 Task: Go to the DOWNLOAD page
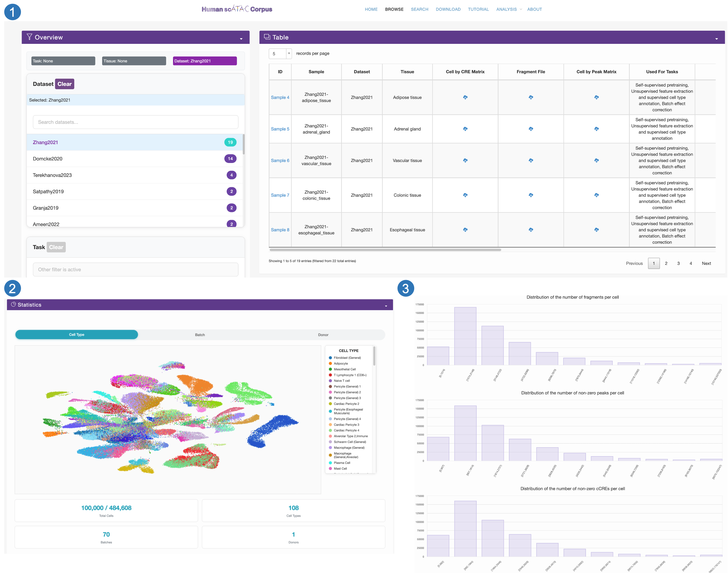pyautogui.click(x=448, y=9)
